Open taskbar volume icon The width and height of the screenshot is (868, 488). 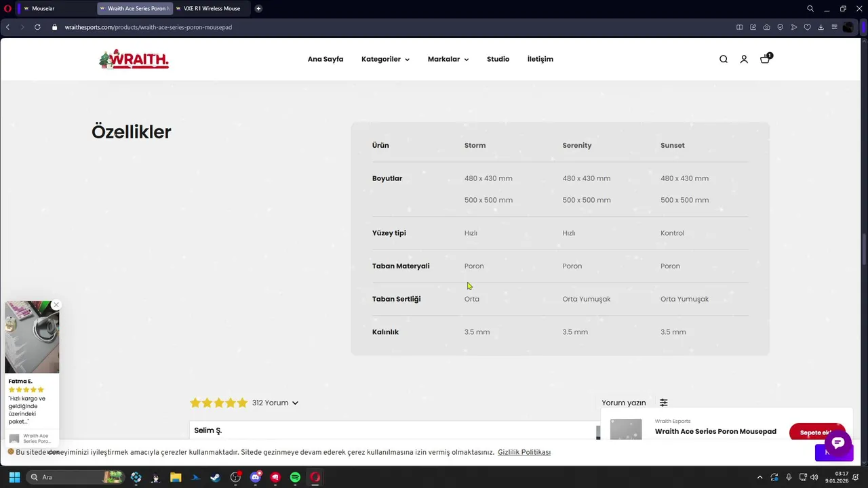coord(814,477)
